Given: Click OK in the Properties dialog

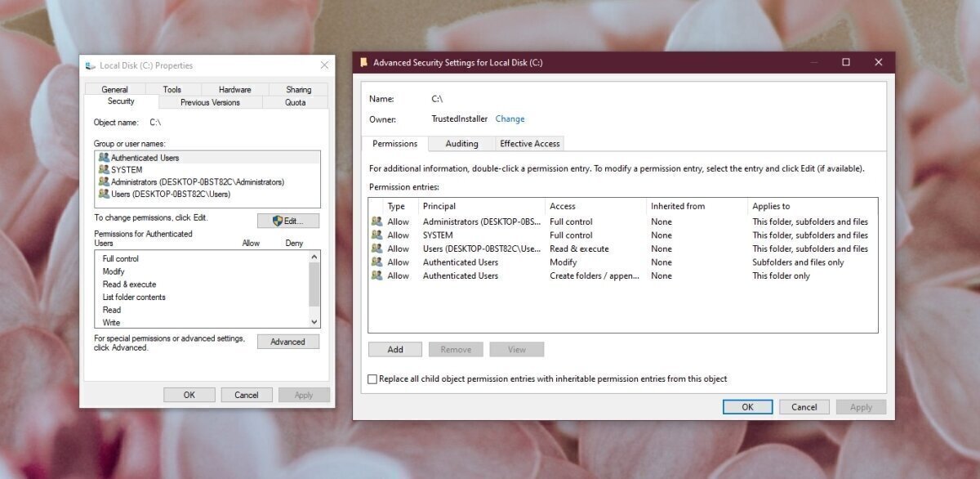Looking at the screenshot, I should pos(189,394).
